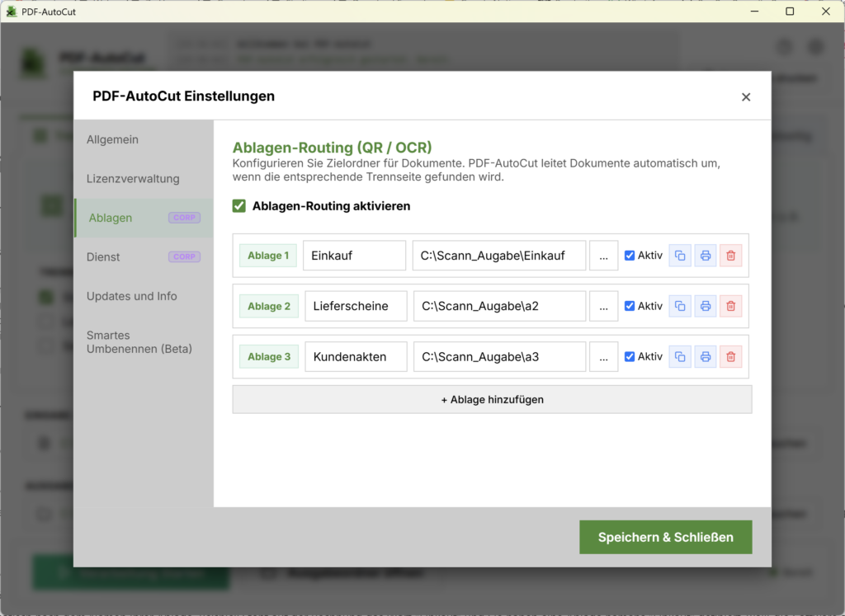This screenshot has height=616, width=845.
Task: Toggle Ablagen-Routing aktivieren checkbox
Action: pos(239,206)
